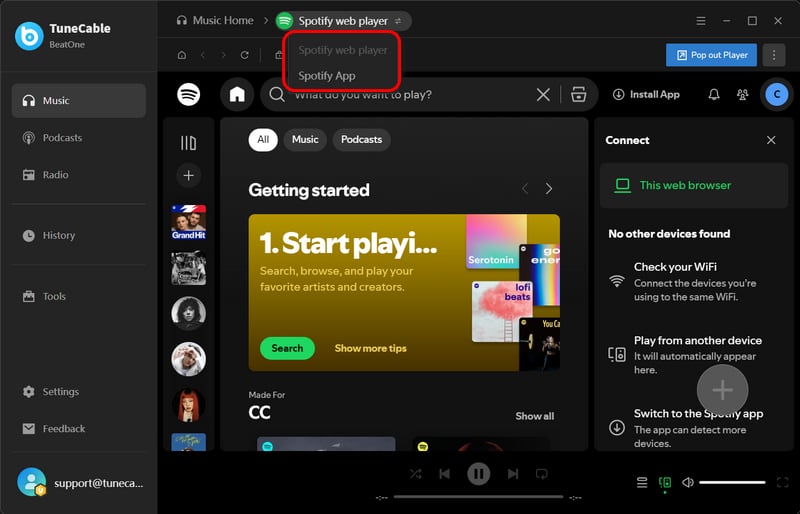The height and width of the screenshot is (514, 800).
Task: Clear the search field with X
Action: tap(543, 94)
